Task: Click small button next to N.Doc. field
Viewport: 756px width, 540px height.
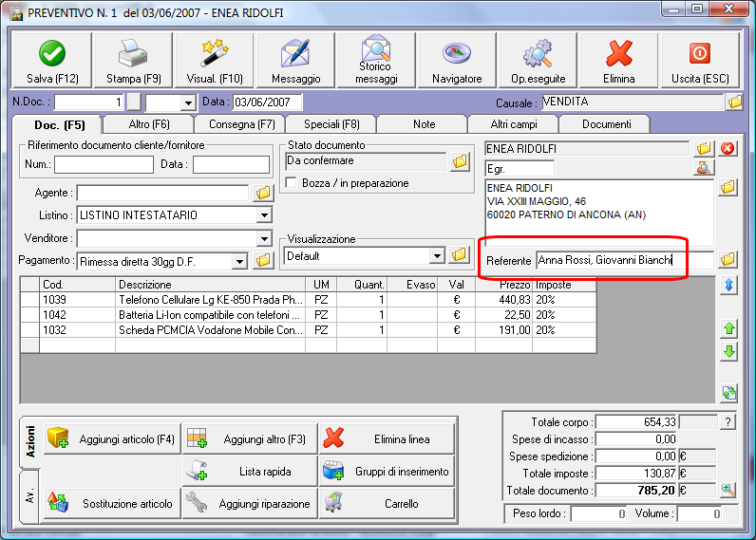Action: coord(134,102)
